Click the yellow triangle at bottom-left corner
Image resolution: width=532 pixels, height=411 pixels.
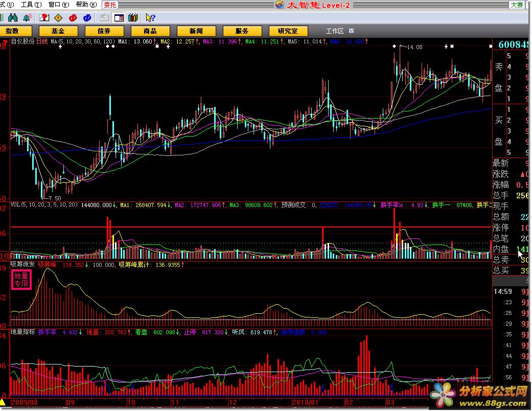(x=3, y=403)
